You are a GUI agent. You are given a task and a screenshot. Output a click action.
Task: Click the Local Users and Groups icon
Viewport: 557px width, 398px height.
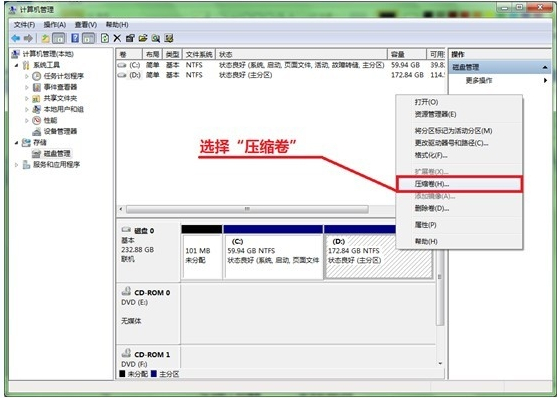37,109
